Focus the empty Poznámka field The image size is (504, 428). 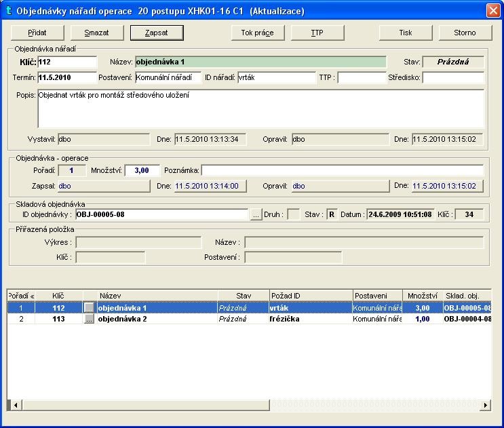coord(343,170)
